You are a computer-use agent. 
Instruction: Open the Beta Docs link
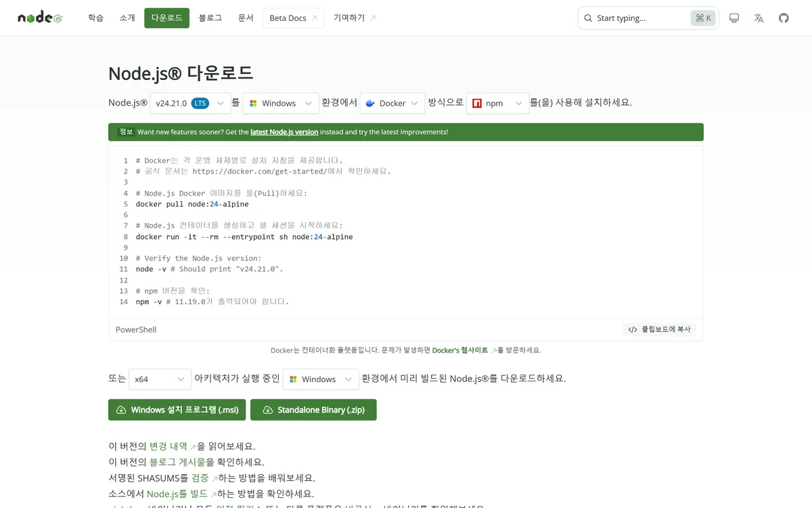pyautogui.click(x=293, y=18)
